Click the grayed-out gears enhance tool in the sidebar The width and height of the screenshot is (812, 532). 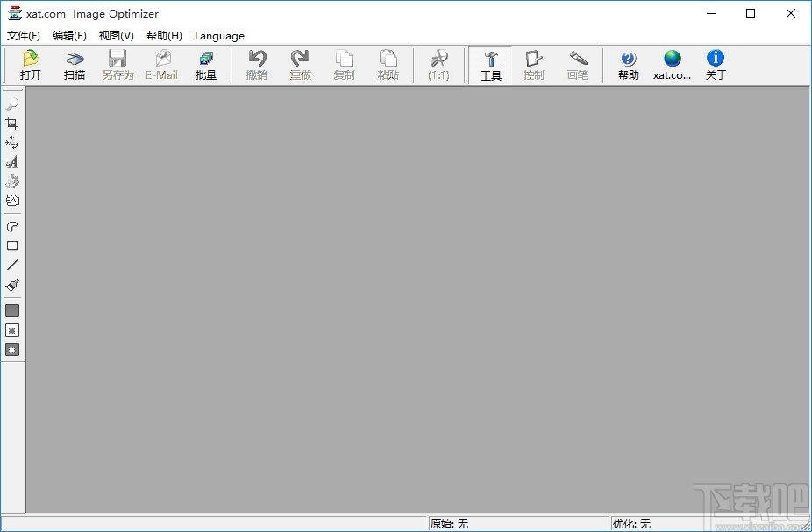[12, 181]
